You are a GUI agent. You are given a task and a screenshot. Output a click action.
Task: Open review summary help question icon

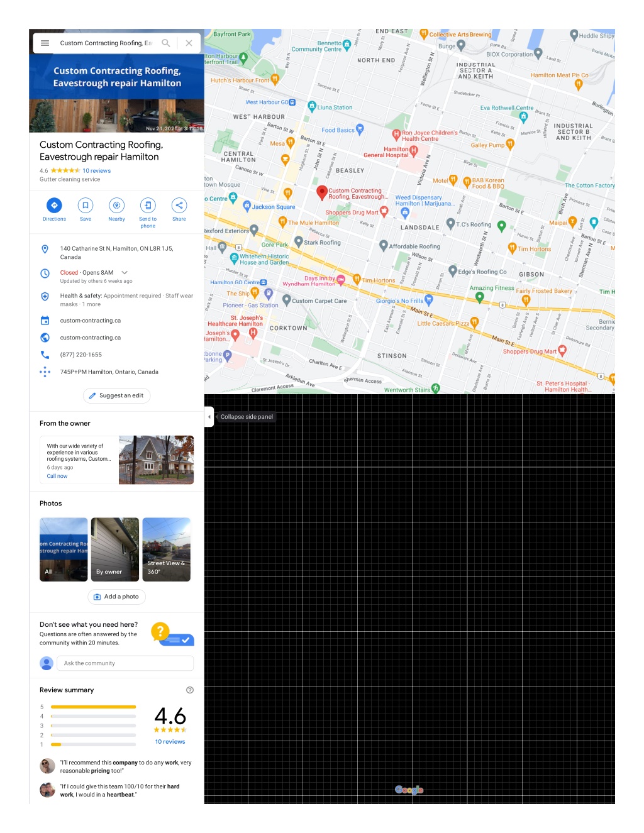[190, 690]
